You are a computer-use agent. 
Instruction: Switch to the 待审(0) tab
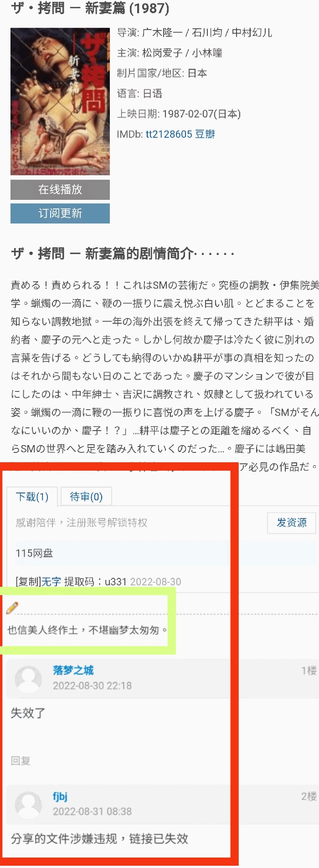tap(86, 497)
